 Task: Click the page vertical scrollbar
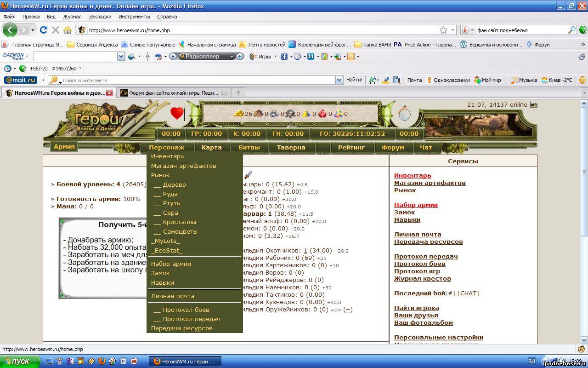point(584,221)
